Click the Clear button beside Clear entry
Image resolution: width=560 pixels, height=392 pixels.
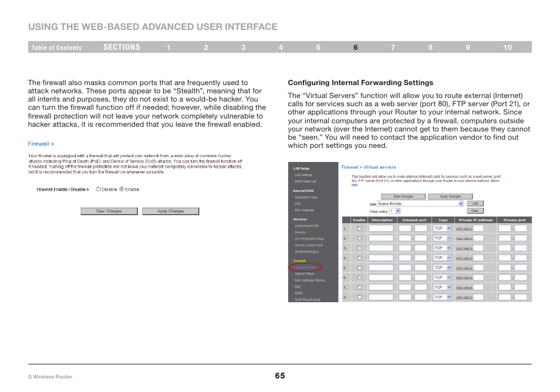[x=475, y=211]
